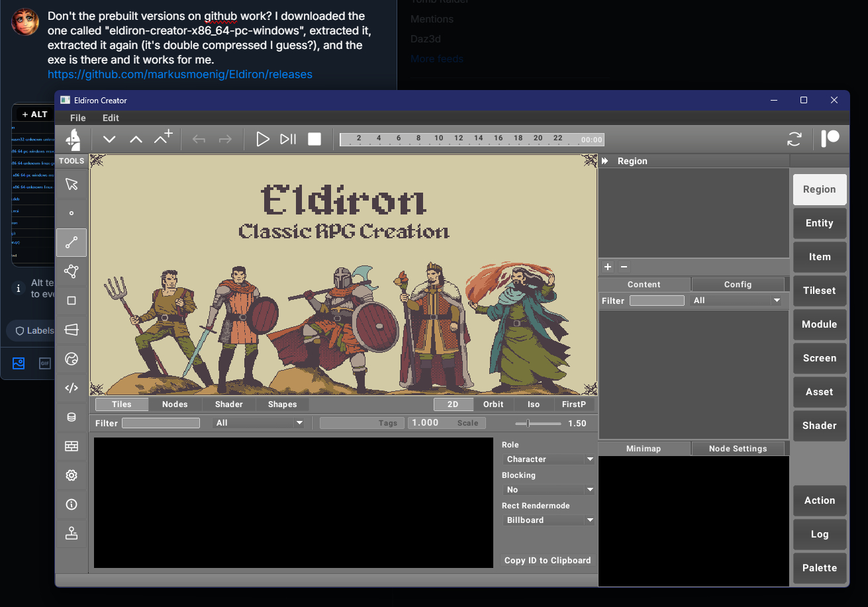Select the arrow selection tool
Viewport: 868px width, 607px height.
click(72, 184)
